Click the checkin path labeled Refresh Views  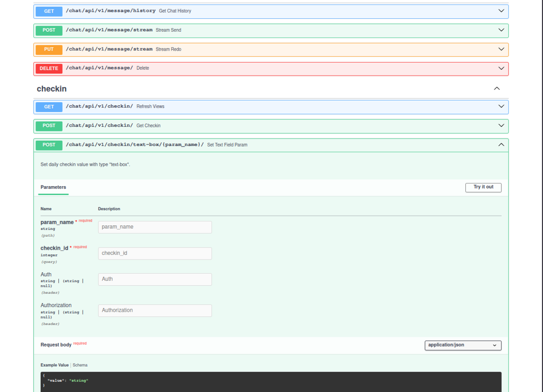click(100, 106)
